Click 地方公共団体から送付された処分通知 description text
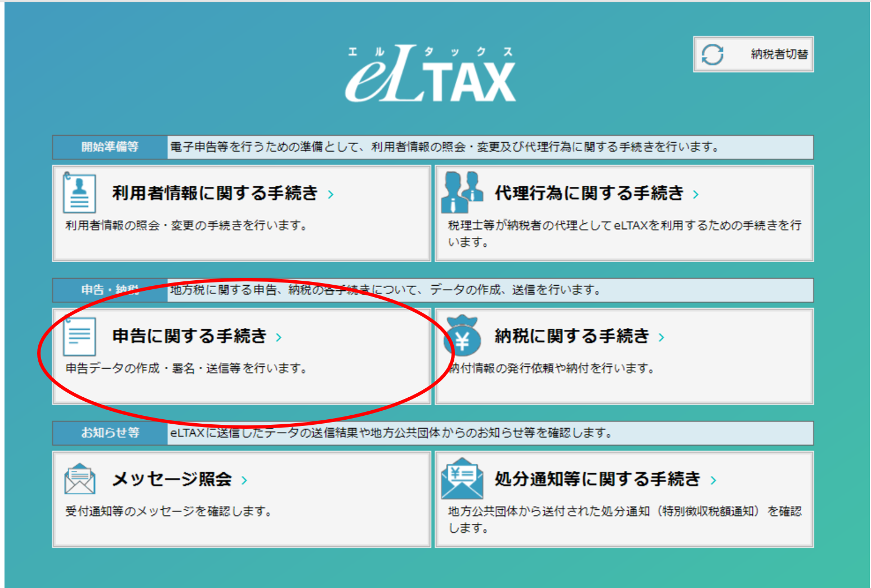 (x=624, y=519)
